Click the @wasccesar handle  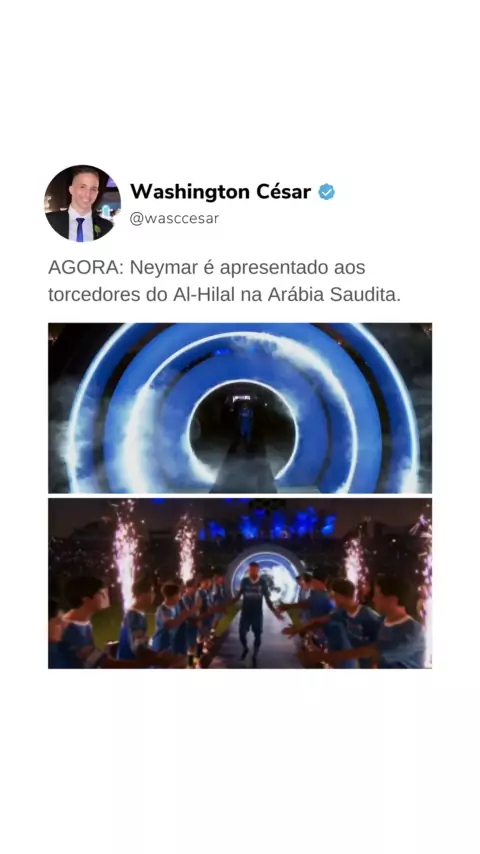tap(174, 218)
